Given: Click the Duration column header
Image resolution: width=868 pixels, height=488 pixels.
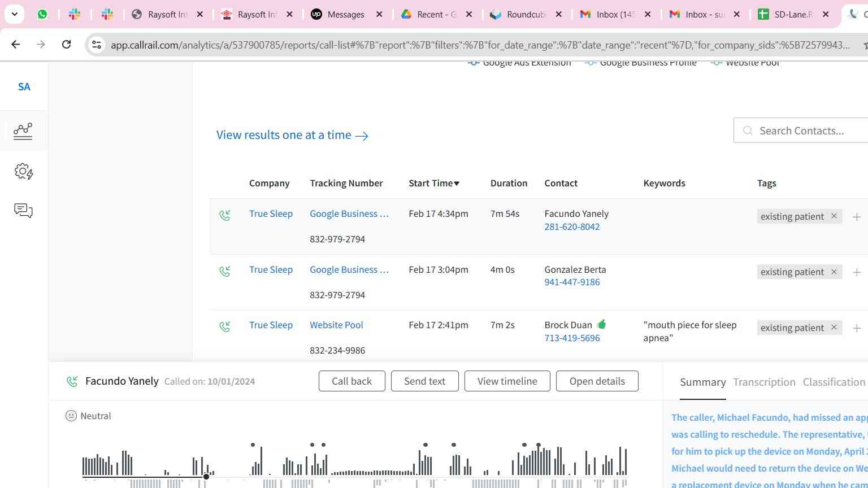Looking at the screenshot, I should 509,184.
